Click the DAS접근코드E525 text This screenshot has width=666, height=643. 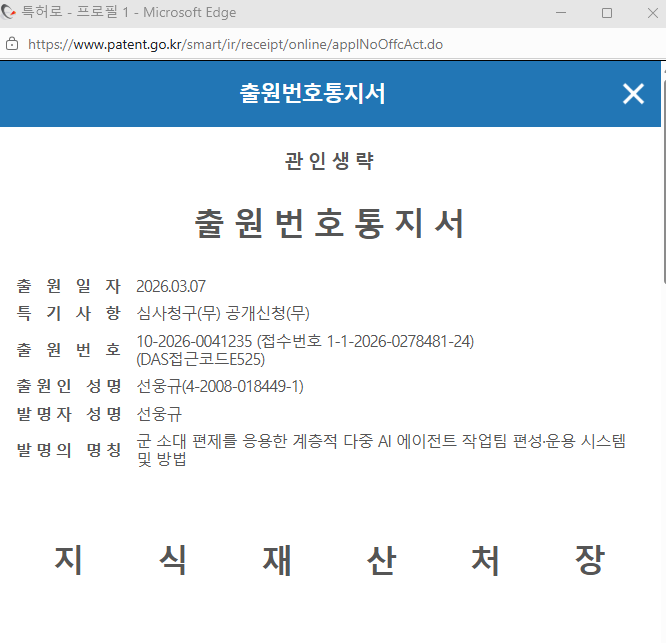[200, 359]
